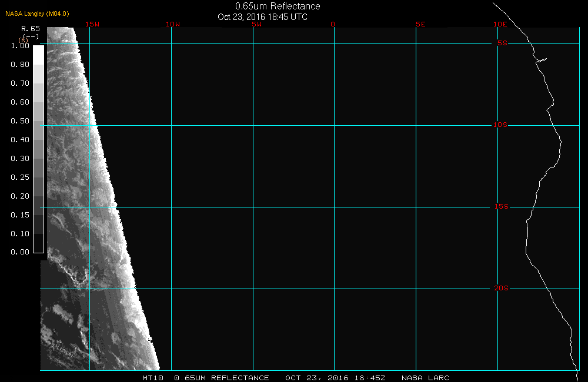The image size is (588, 382).
Task: Click the 10S latitude label
Action: pyautogui.click(x=500, y=125)
